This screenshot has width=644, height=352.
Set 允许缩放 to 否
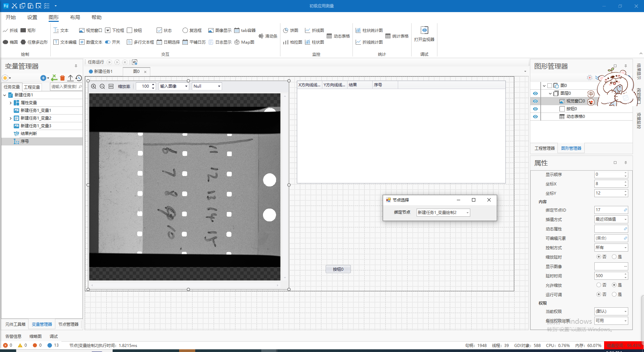(x=599, y=285)
